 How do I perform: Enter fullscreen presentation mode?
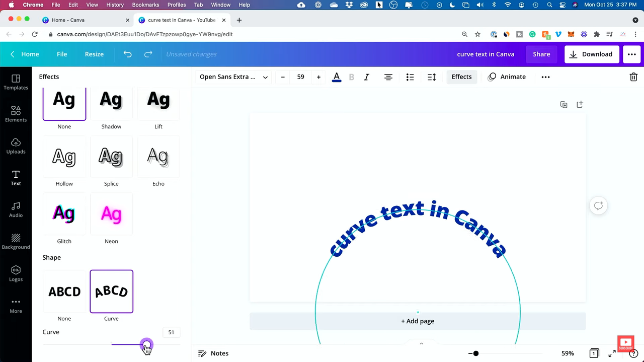tap(612, 353)
